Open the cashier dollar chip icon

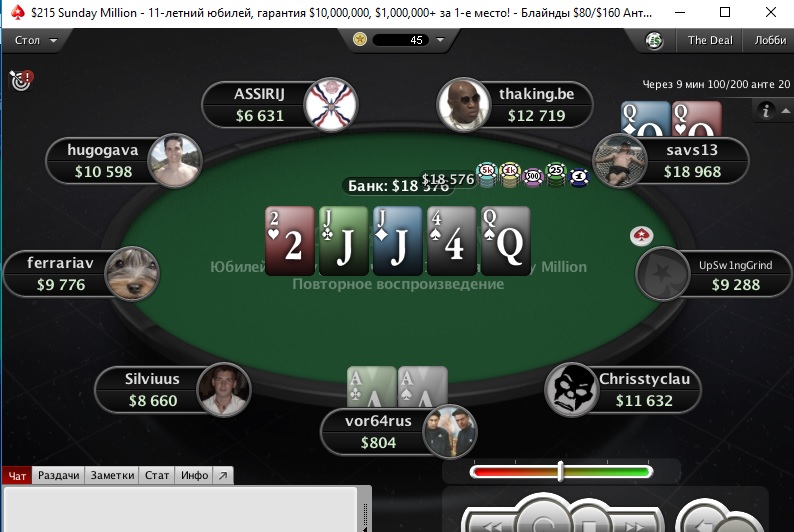tap(654, 40)
